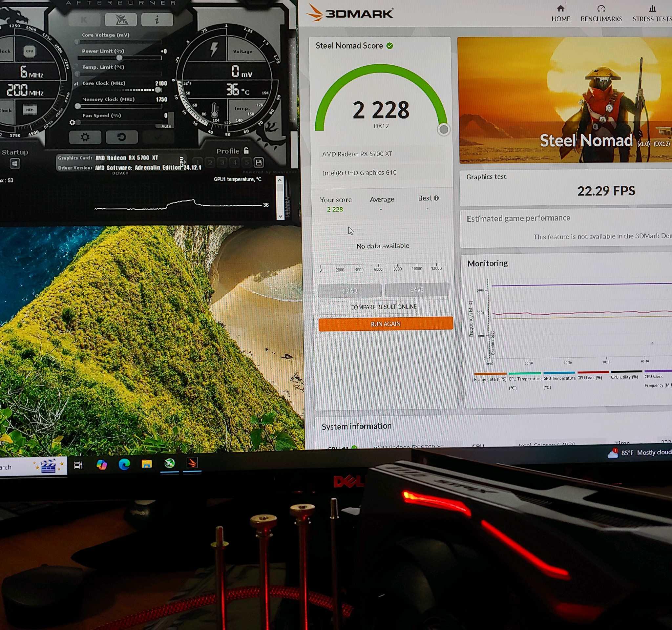
Task: Launch the OC Scanner jet icon button
Action: 121,20
